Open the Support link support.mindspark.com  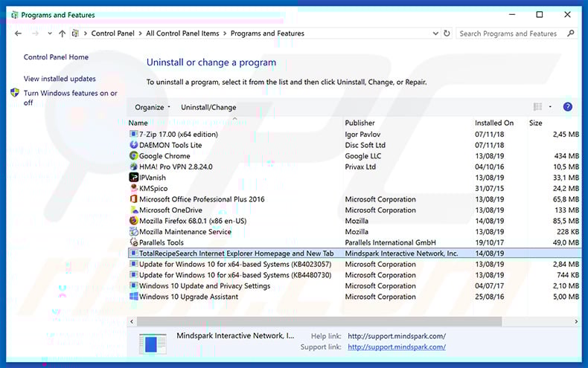click(397, 347)
